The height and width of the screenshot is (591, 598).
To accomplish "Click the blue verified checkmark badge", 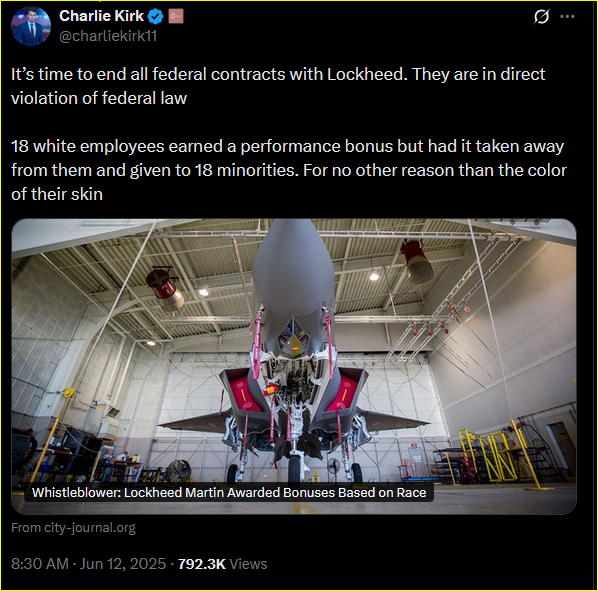I will [x=156, y=16].
